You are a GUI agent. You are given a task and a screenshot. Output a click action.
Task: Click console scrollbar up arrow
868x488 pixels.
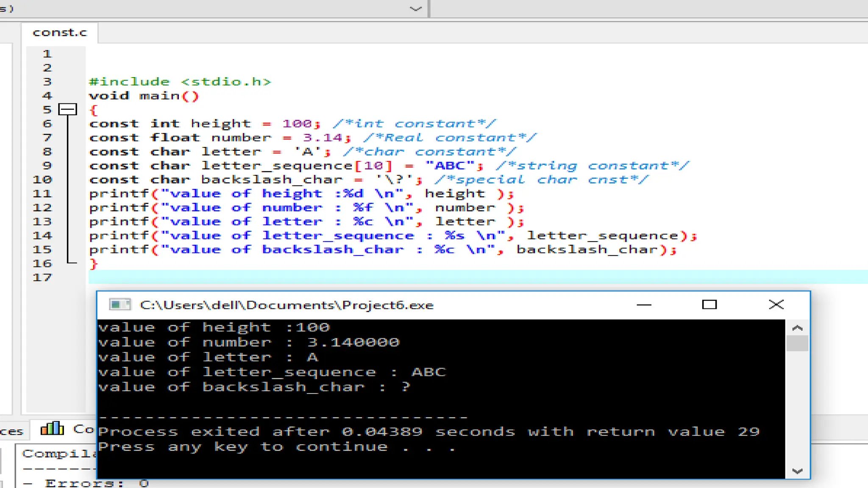tap(797, 328)
